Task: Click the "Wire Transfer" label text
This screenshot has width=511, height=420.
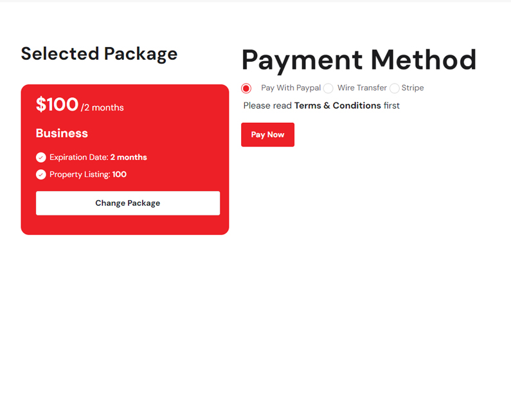Action: [x=362, y=88]
